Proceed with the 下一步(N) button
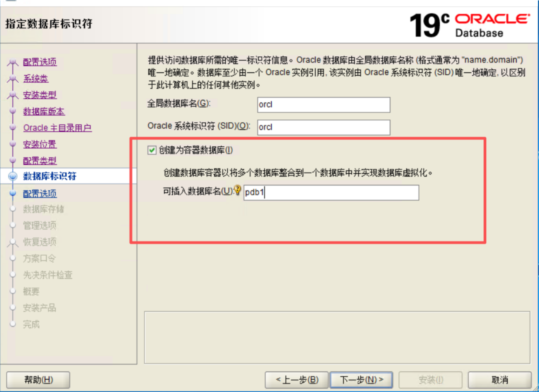Image resolution: width=539 pixels, height=392 pixels. [x=361, y=380]
